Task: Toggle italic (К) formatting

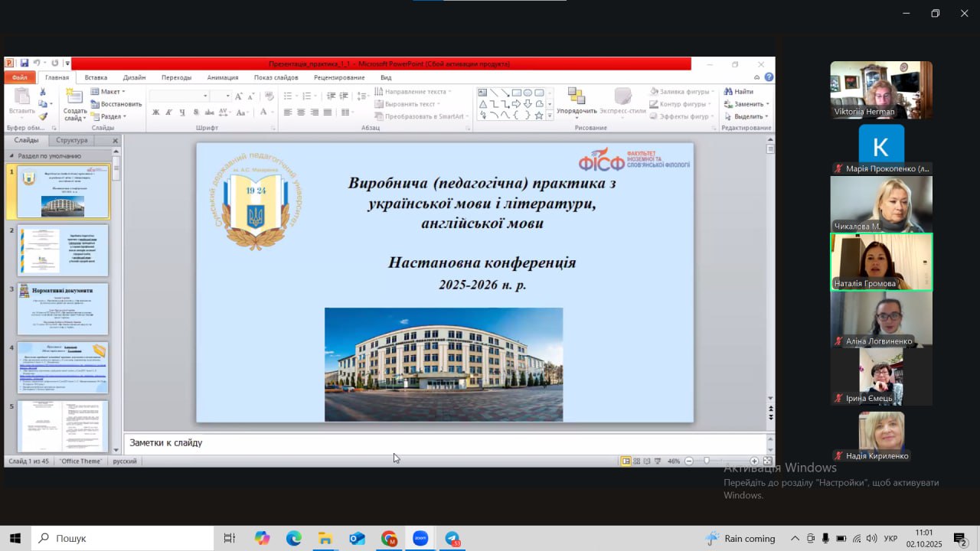Action: pyautogui.click(x=169, y=112)
